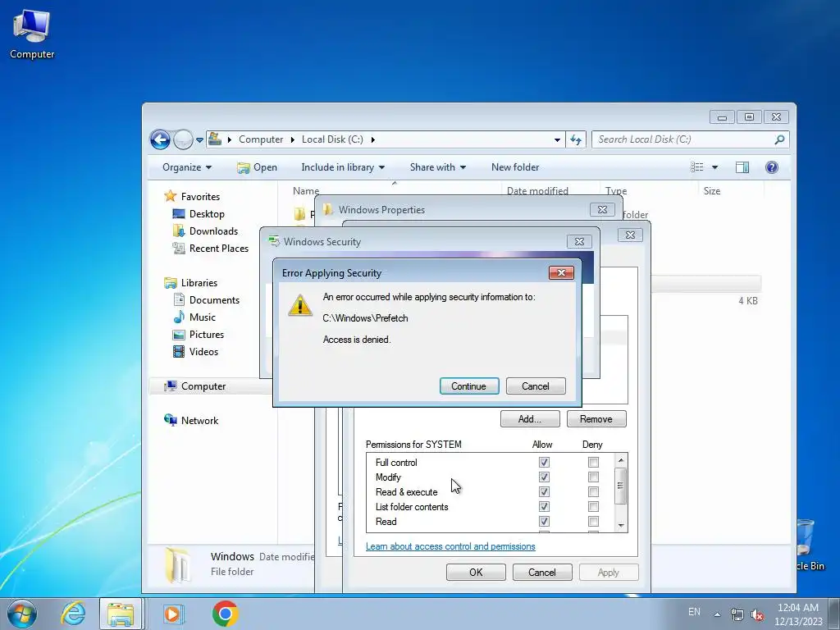Select Local Disk (C:) breadcrumb

coord(332,139)
